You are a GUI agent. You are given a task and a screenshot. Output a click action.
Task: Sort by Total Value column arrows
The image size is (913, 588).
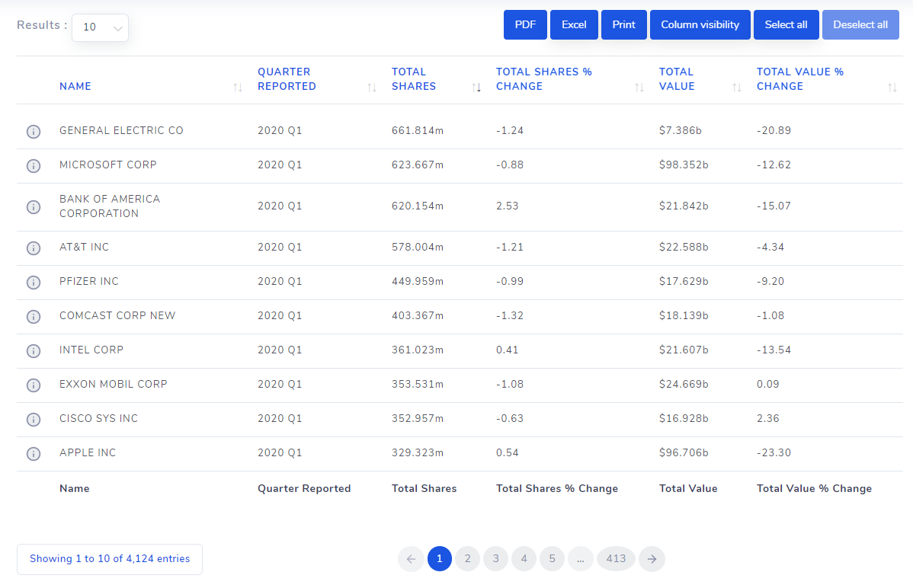click(x=736, y=88)
